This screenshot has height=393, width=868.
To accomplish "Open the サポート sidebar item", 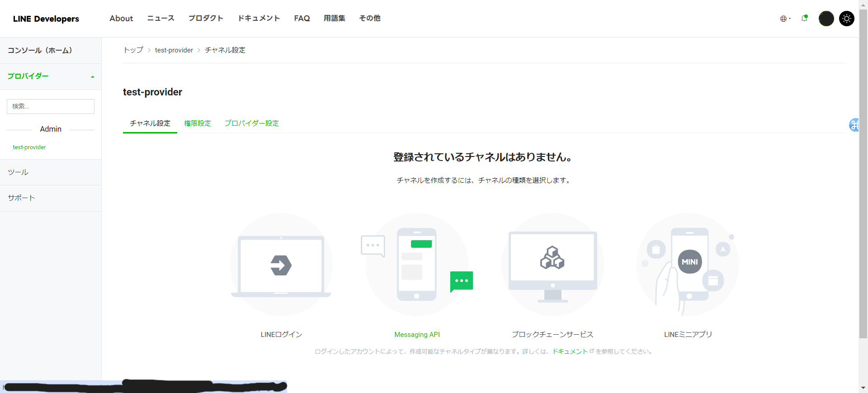I will pyautogui.click(x=51, y=198).
